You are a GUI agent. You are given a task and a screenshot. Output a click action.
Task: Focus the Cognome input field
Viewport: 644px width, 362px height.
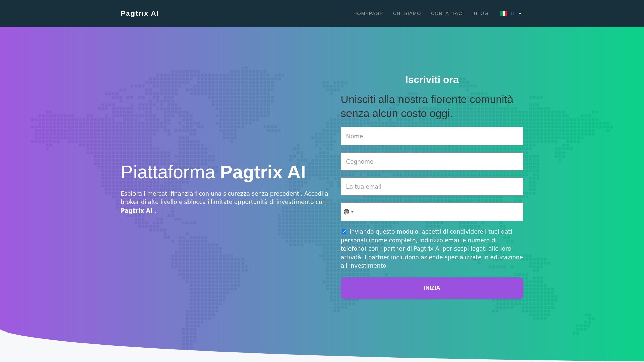pyautogui.click(x=432, y=162)
